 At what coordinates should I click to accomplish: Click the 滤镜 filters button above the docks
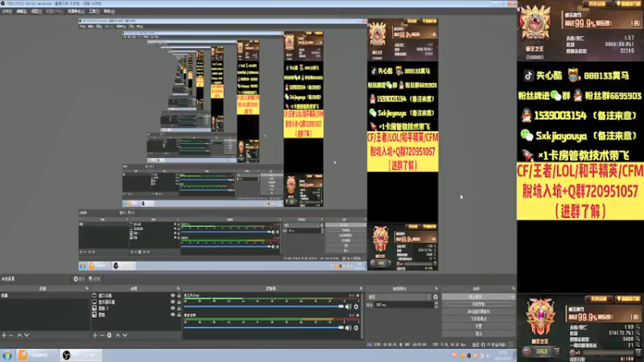pyautogui.click(x=95, y=279)
